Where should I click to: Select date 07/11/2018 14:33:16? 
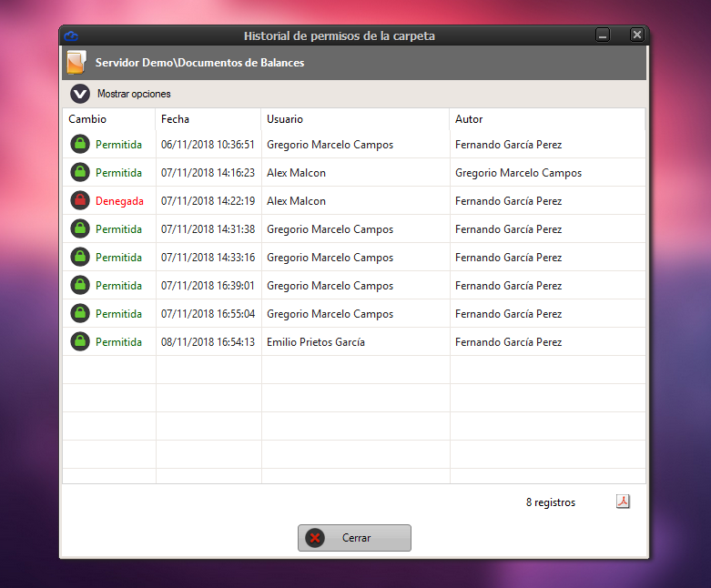[208, 257]
